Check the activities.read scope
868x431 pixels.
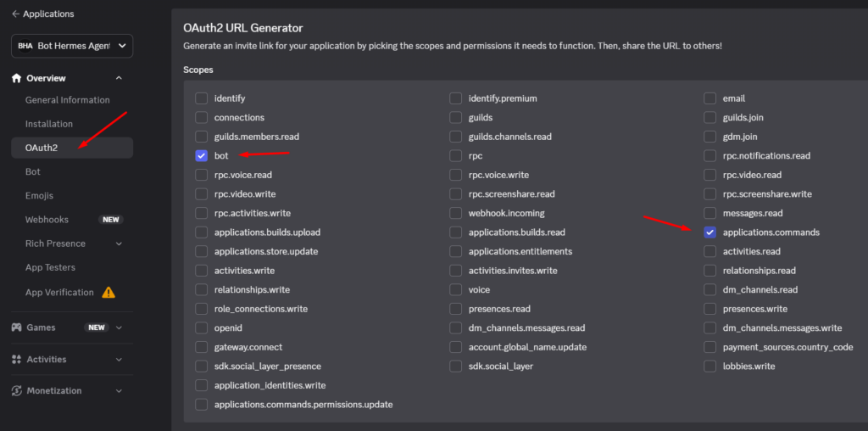[709, 251]
